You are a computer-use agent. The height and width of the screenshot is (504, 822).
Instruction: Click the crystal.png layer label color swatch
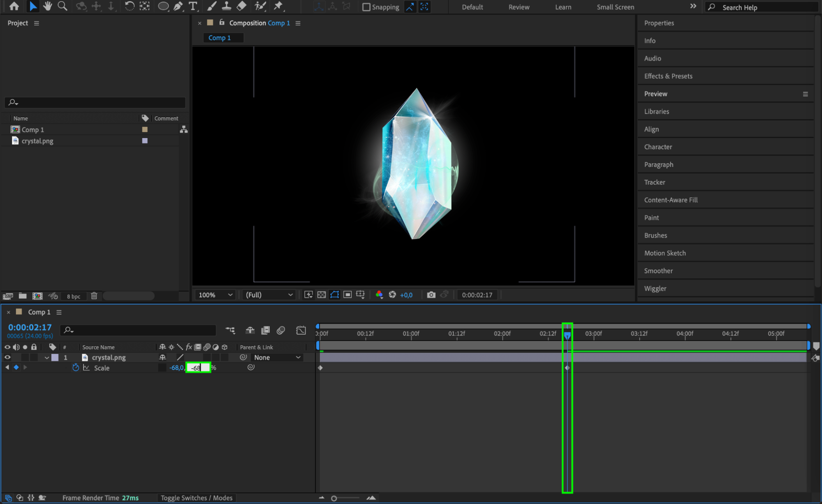(x=55, y=358)
